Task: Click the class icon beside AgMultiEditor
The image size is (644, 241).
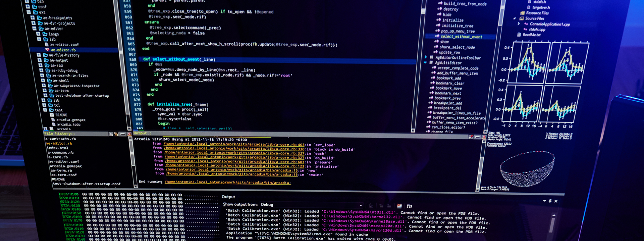Action: pyautogui.click(x=431, y=62)
